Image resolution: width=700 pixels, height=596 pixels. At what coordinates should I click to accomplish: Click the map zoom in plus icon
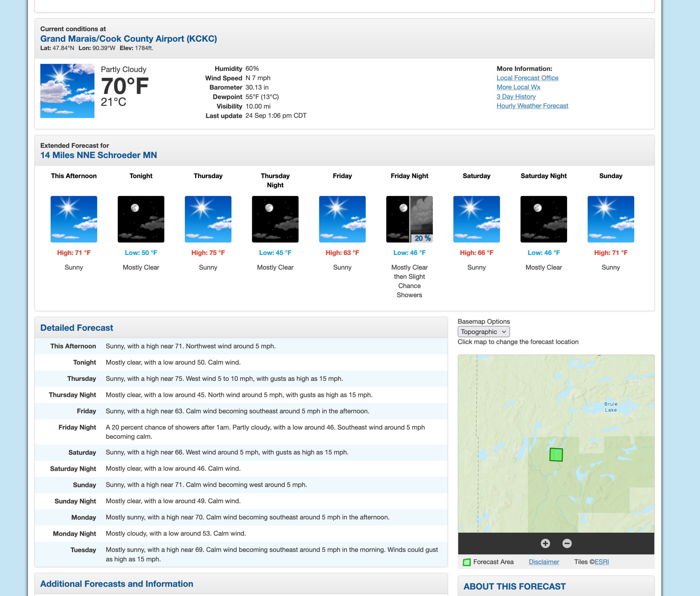pos(545,543)
